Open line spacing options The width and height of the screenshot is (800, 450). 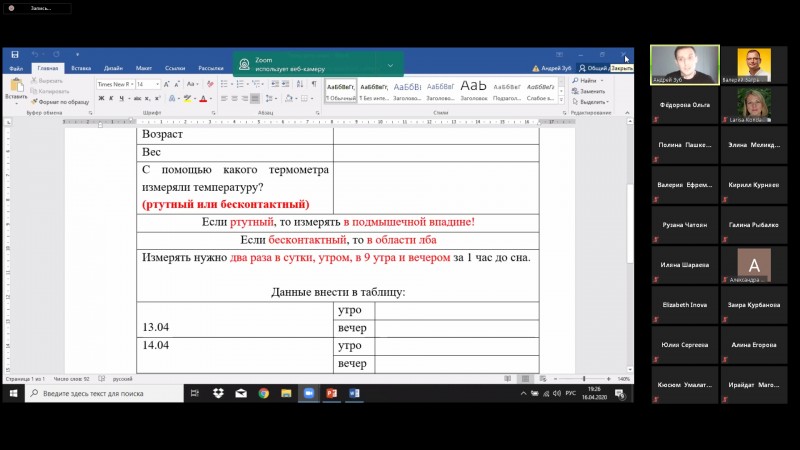coord(269,98)
